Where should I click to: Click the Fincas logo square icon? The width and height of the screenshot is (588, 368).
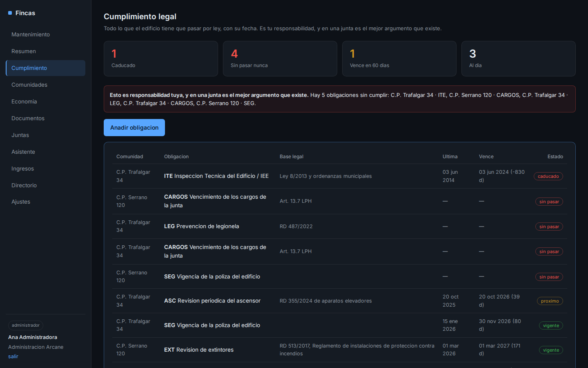coord(10,13)
